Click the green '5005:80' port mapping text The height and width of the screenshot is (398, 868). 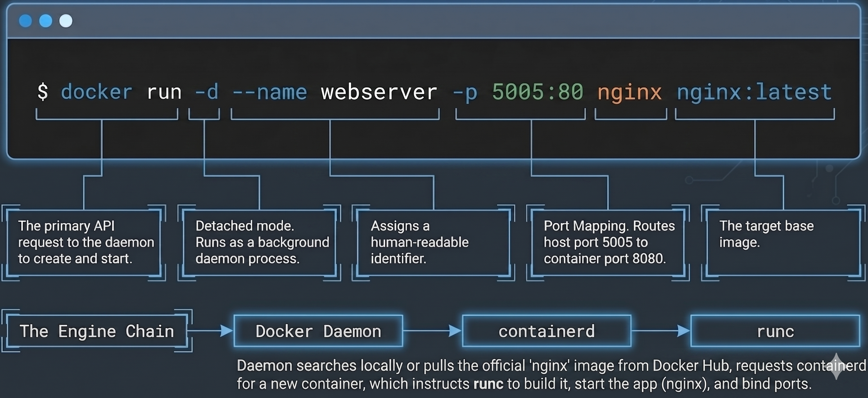537,92
